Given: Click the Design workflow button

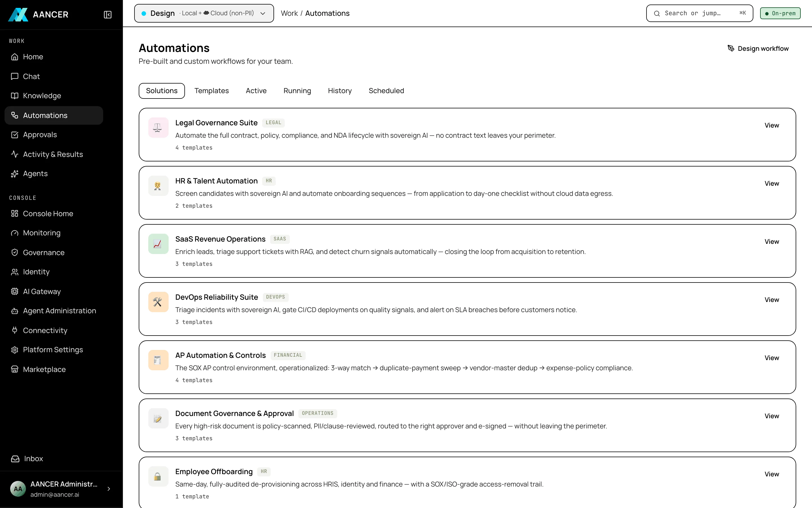Looking at the screenshot, I should pos(758,48).
